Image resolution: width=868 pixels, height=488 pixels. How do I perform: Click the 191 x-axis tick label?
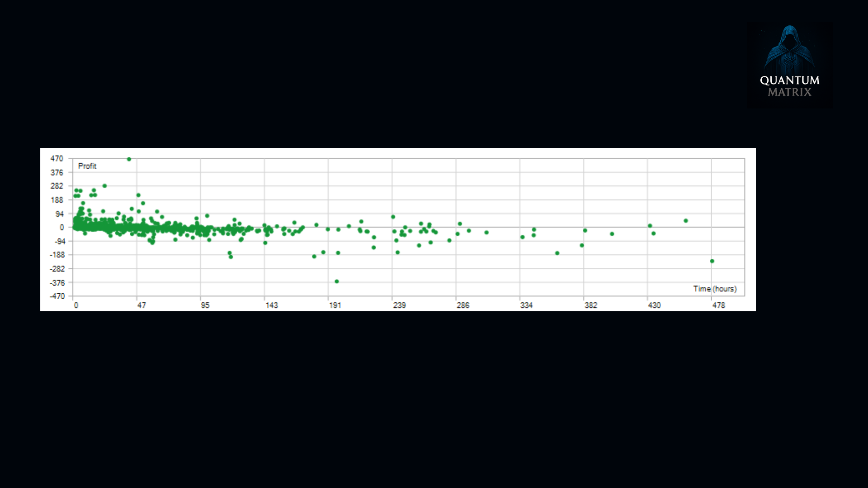[335, 305]
